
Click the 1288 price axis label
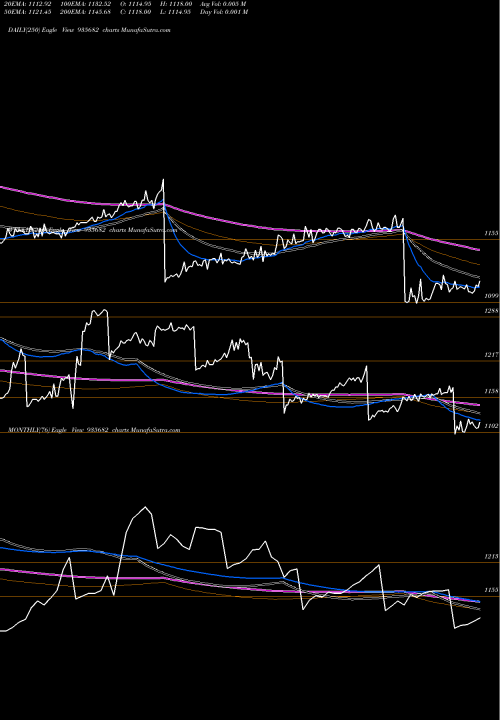coord(491,311)
